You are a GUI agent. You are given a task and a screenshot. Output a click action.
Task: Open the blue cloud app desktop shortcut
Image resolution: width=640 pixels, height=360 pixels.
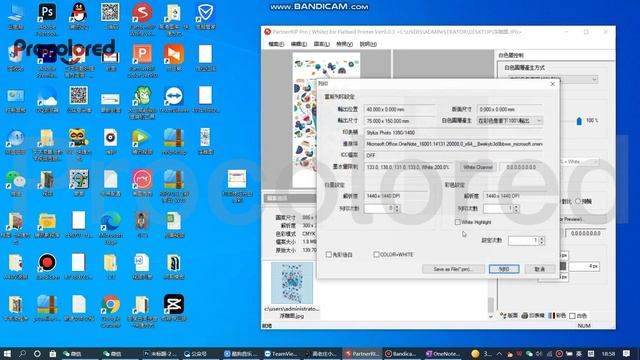pyautogui.click(x=47, y=96)
